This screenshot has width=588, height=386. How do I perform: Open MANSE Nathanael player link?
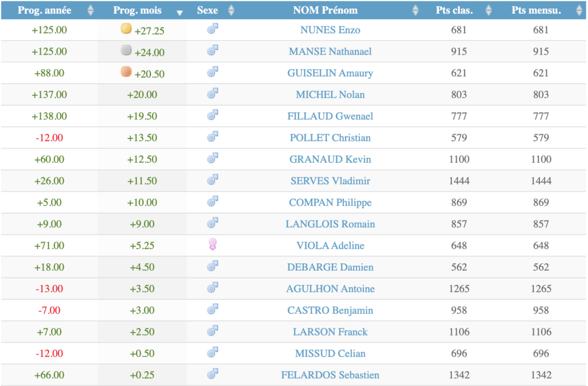point(330,52)
